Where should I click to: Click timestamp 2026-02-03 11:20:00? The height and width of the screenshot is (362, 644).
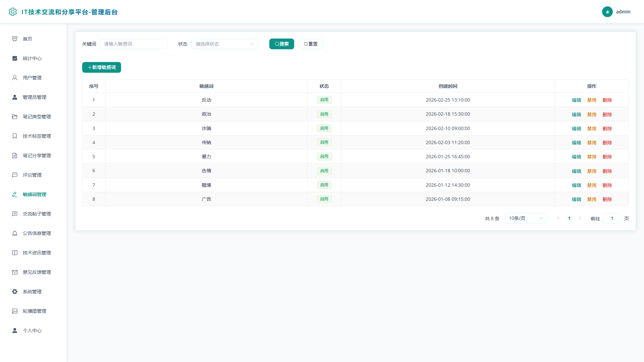[448, 142]
